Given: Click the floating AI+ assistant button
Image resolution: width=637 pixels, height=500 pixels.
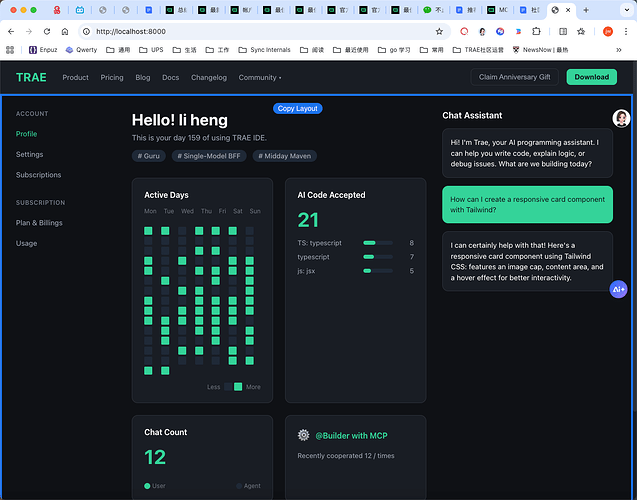Looking at the screenshot, I should pos(619,289).
